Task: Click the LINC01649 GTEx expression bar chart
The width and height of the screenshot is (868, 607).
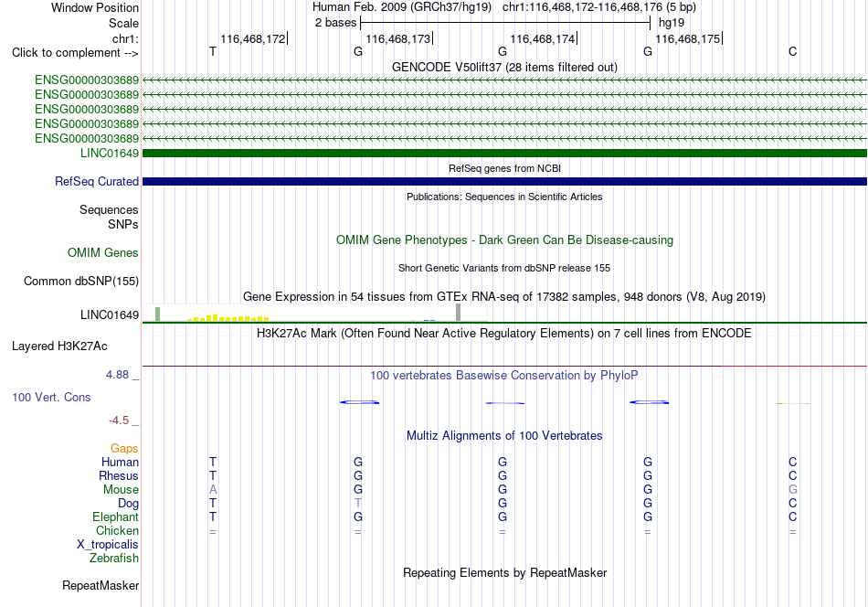Action: [315, 313]
